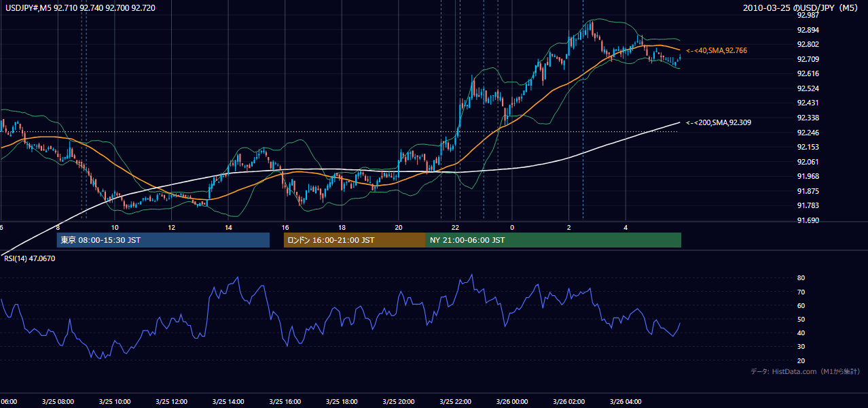The height and width of the screenshot is (408, 868).
Task: Click RSI scale value 20 on right axis
Action: coord(801,360)
